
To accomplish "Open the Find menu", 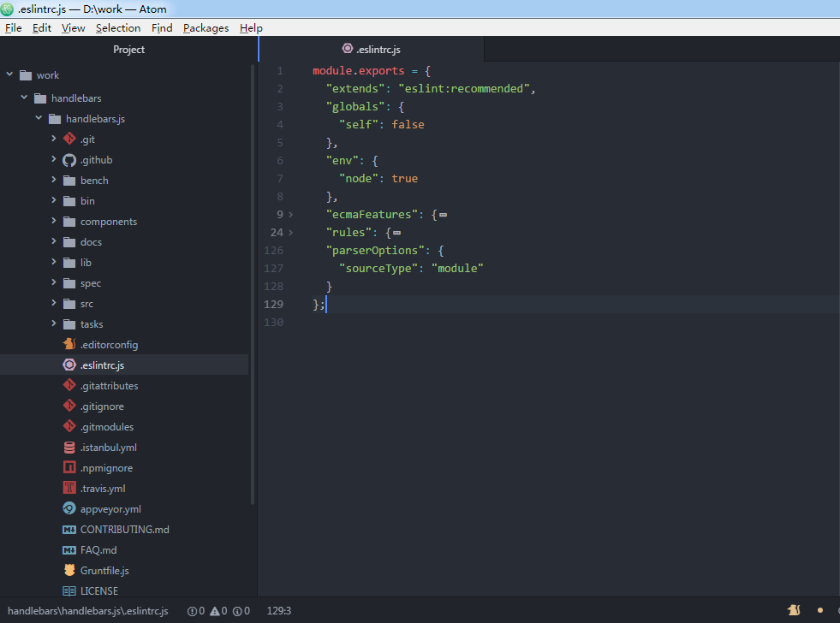I will [x=162, y=28].
